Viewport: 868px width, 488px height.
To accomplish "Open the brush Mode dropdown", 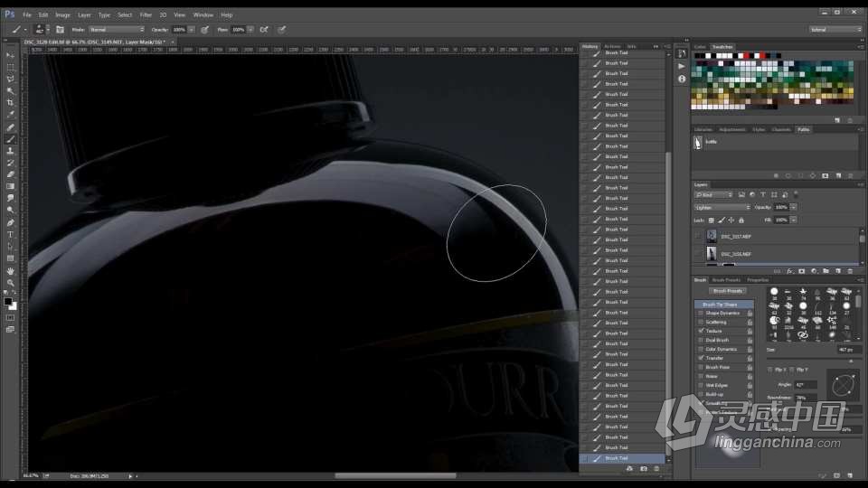I will click(116, 29).
